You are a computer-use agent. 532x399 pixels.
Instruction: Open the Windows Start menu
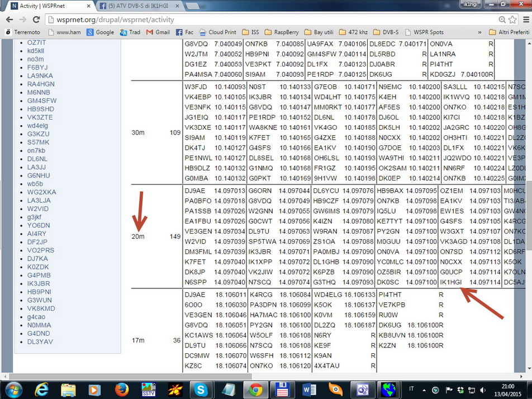coord(13,390)
